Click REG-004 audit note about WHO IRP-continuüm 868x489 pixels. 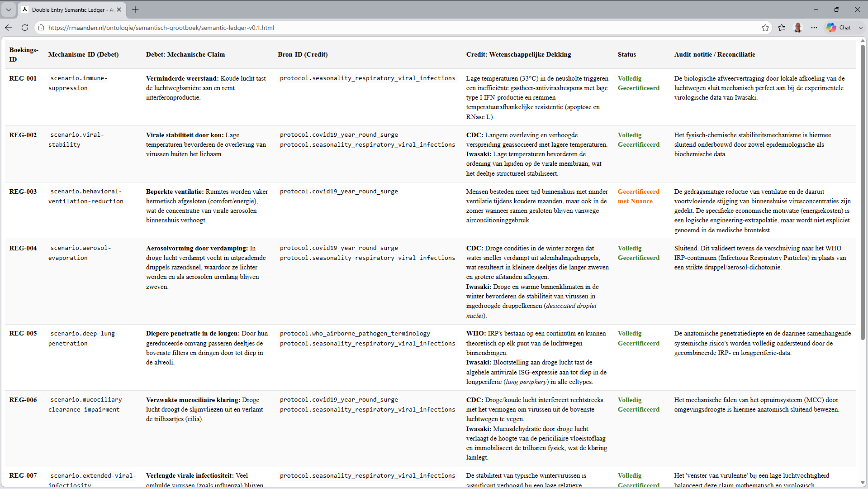coord(760,258)
